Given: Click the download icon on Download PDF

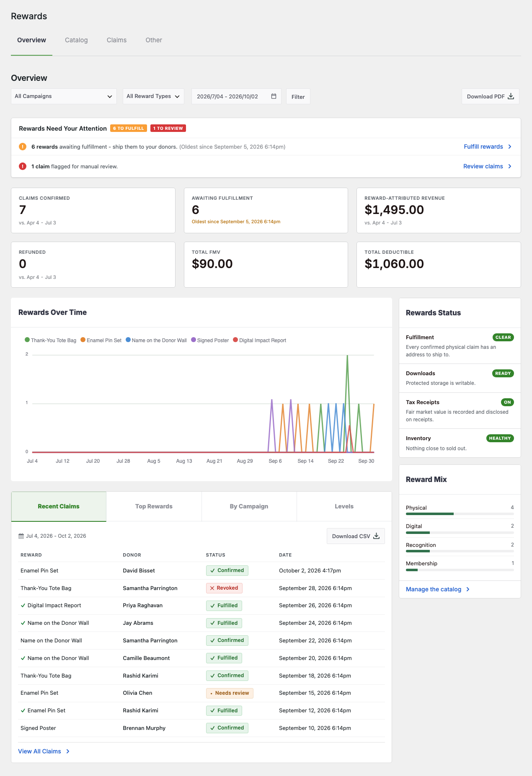Looking at the screenshot, I should (511, 96).
